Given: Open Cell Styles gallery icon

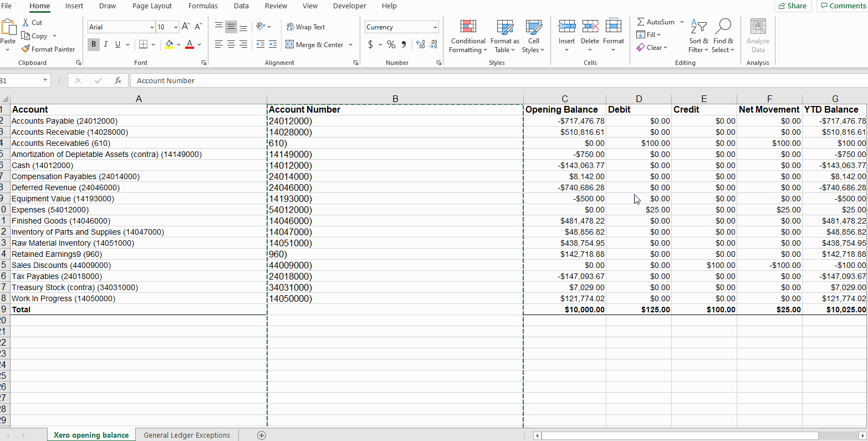Looking at the screenshot, I should click(x=534, y=27).
